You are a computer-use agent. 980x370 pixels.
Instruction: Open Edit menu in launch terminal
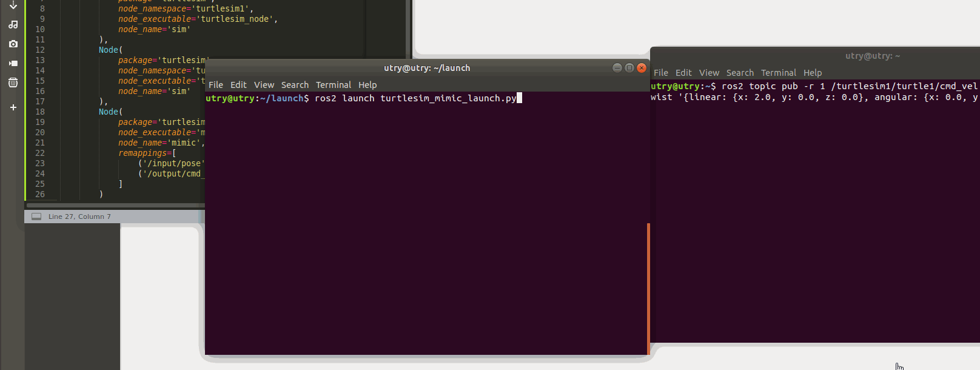click(x=238, y=85)
